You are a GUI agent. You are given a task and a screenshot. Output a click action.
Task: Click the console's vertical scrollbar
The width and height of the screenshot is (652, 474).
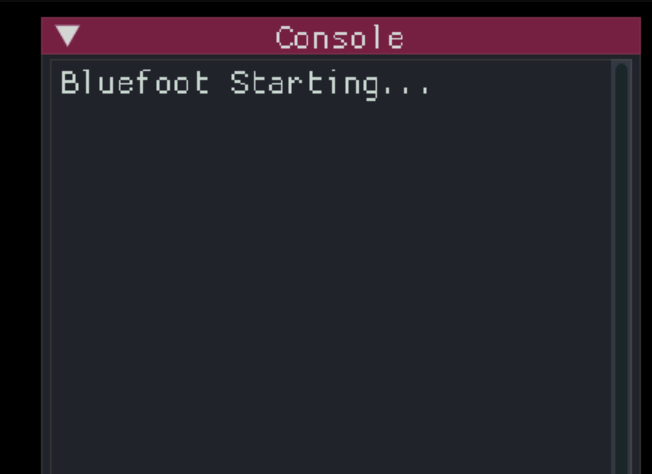[x=621, y=260]
